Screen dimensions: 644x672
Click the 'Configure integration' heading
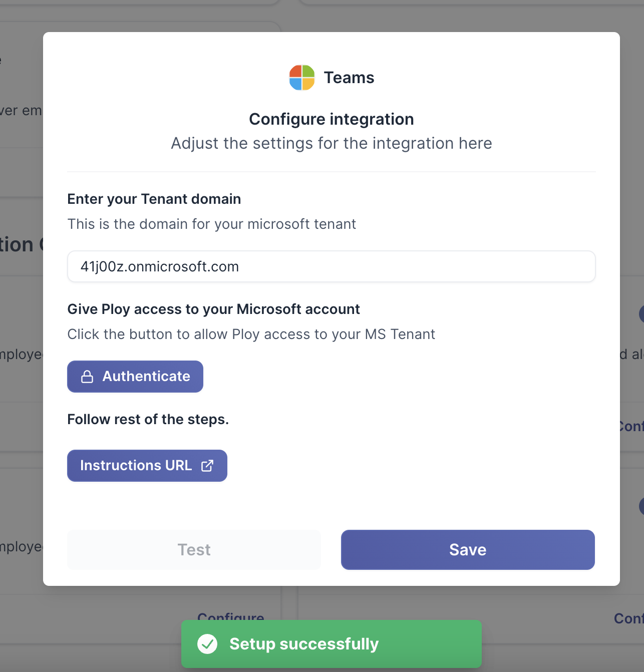[x=331, y=119]
